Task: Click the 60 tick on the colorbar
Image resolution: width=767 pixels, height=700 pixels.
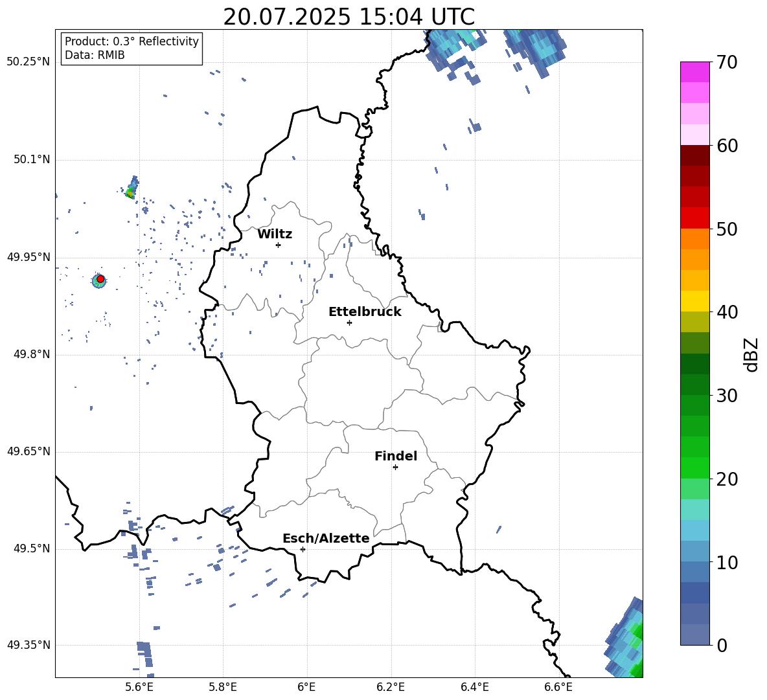Action: tap(727, 146)
